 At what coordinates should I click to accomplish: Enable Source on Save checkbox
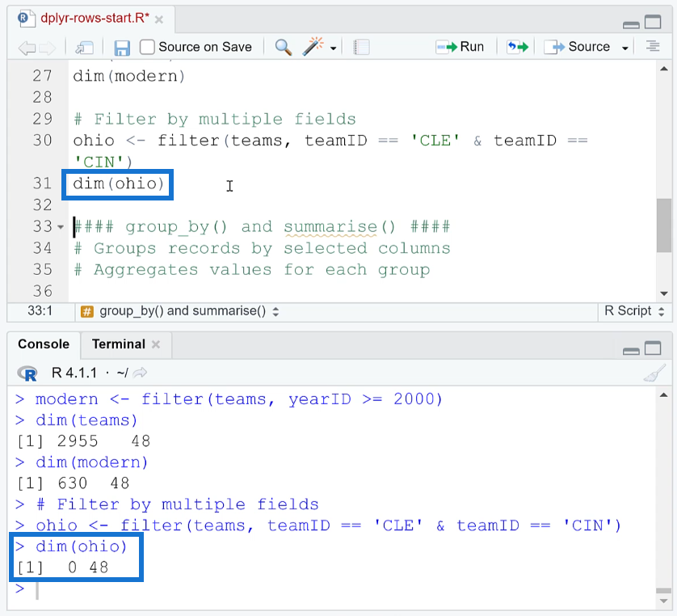[x=147, y=47]
